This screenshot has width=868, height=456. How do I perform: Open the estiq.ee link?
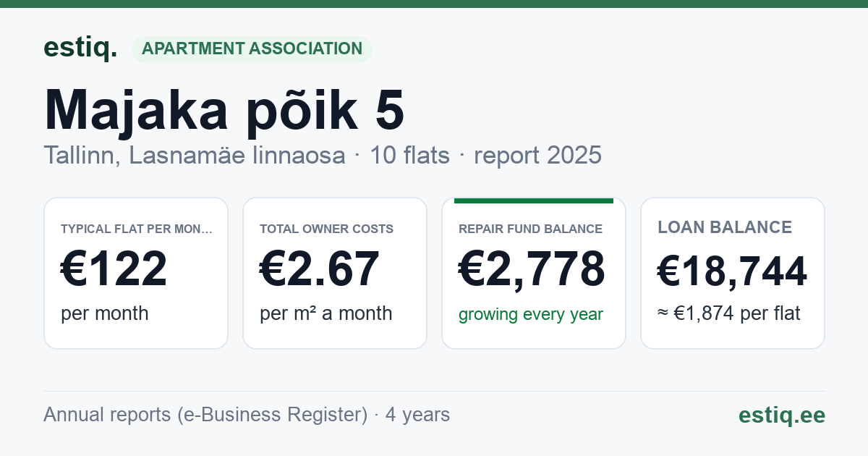781,415
